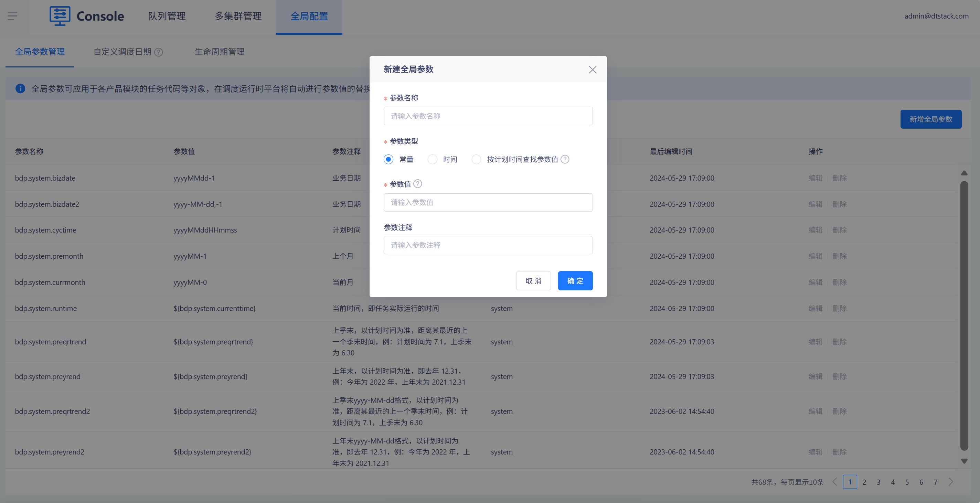
Task: Go to page 2 of results
Action: coord(864,482)
